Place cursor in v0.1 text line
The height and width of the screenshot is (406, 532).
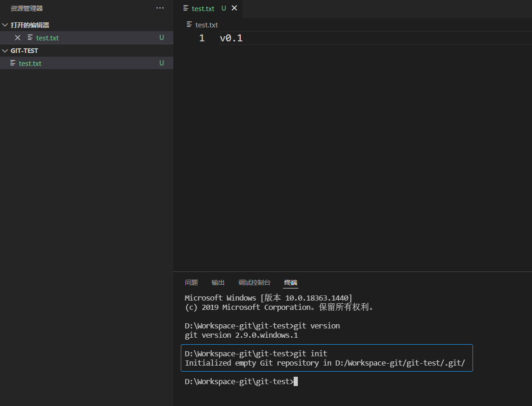point(231,38)
